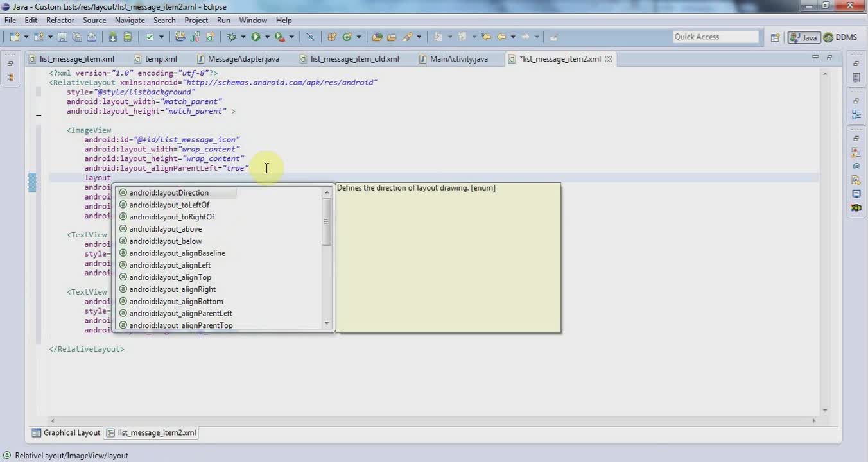Screen dimensions: 868x462
Task: Open the dropdown arrow next to Debug
Action: (243, 37)
